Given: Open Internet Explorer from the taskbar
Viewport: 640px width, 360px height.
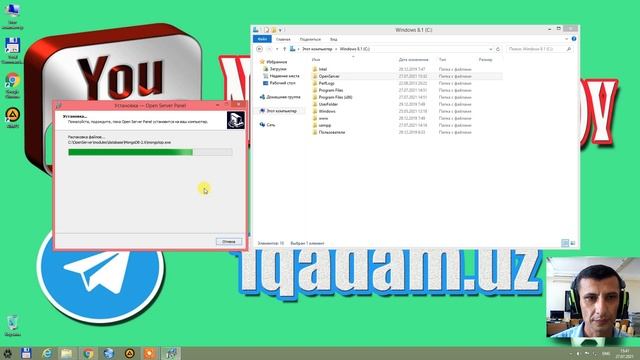Looking at the screenshot, I should 47,353.
